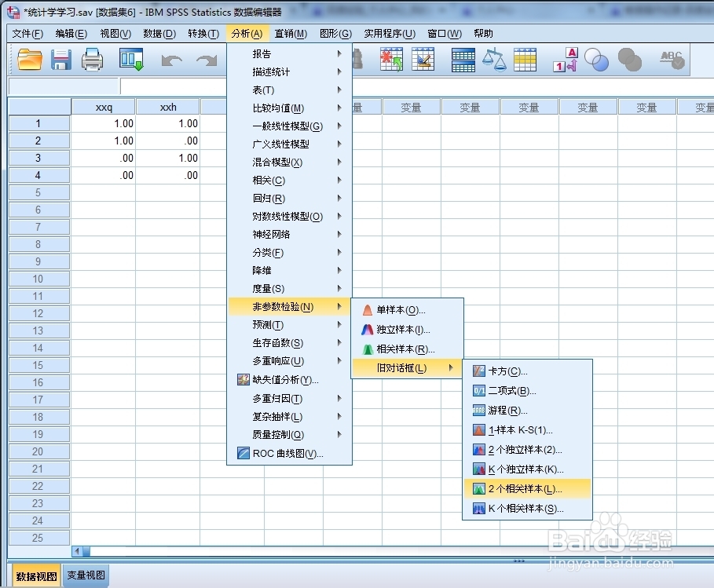Image resolution: width=714 pixels, height=588 pixels.
Task: Expand the 旧对话框(L) submenu
Action: coord(407,367)
